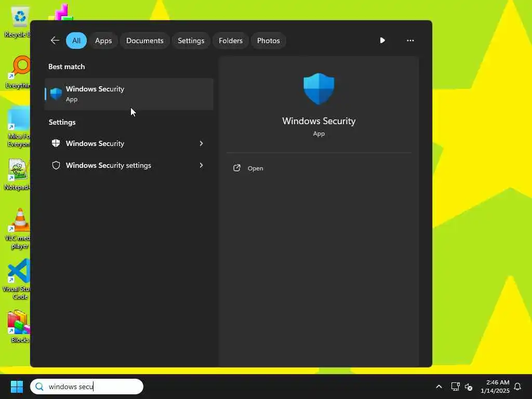Select the Everything desktop shortcut
This screenshot has width=532, height=399.
tap(18, 72)
